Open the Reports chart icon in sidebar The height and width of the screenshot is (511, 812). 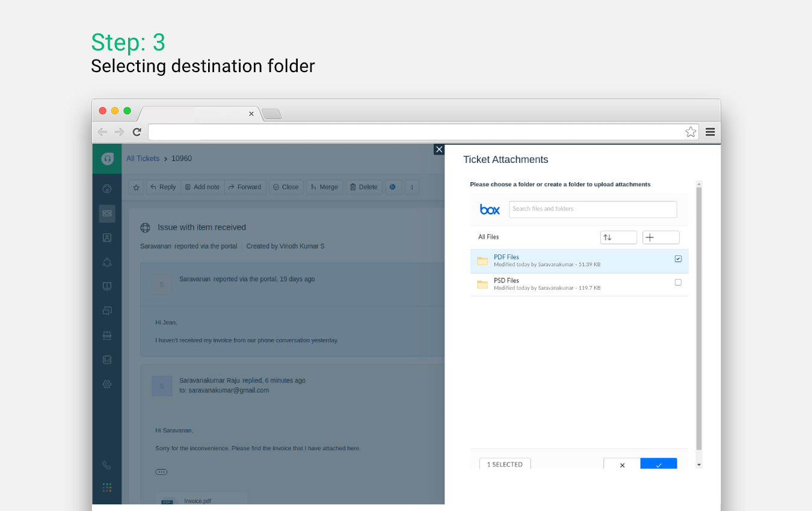107,360
